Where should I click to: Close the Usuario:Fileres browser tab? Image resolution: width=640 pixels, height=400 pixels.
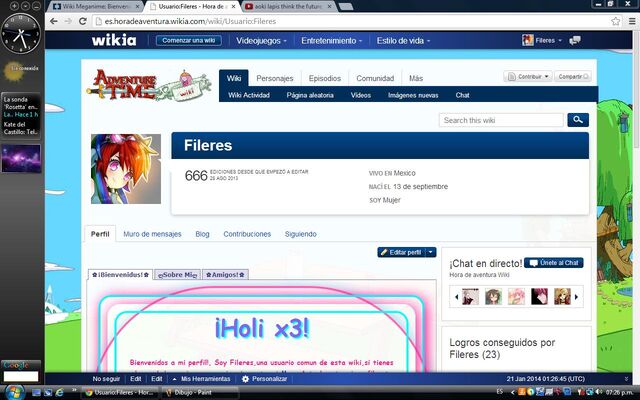click(x=233, y=7)
